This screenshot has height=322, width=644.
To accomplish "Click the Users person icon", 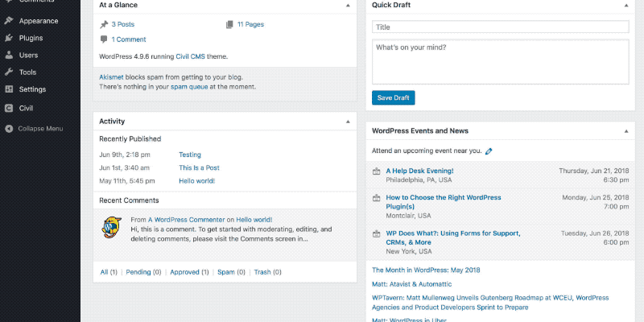I will click(9, 55).
